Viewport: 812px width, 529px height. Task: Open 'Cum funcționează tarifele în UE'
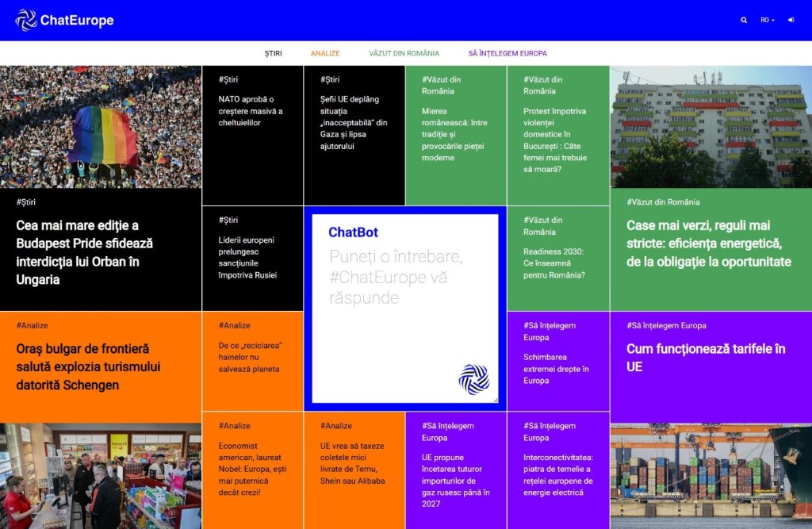[706, 358]
